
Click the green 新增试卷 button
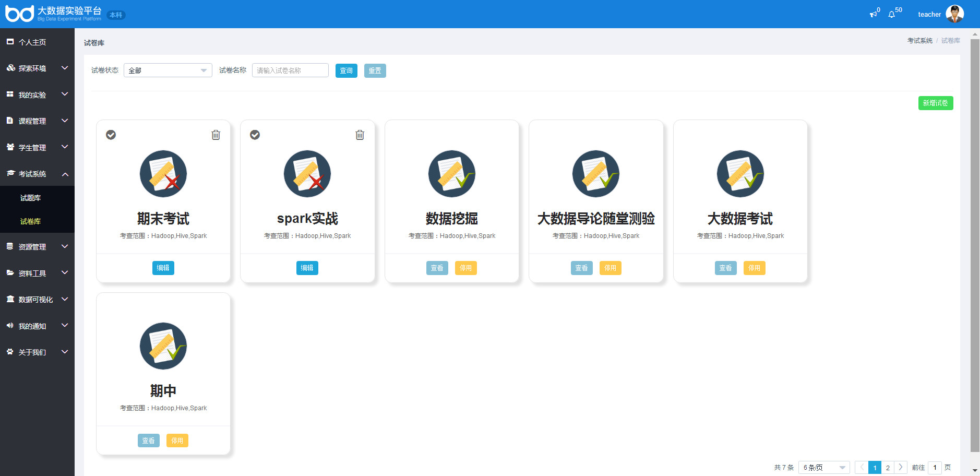[x=935, y=103]
